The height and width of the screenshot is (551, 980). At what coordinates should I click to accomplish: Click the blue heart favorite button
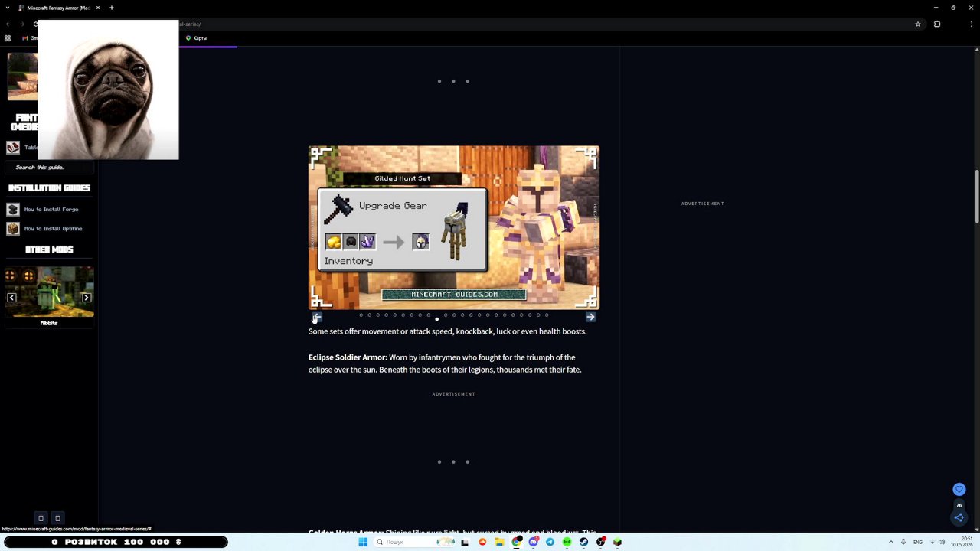coord(959,489)
